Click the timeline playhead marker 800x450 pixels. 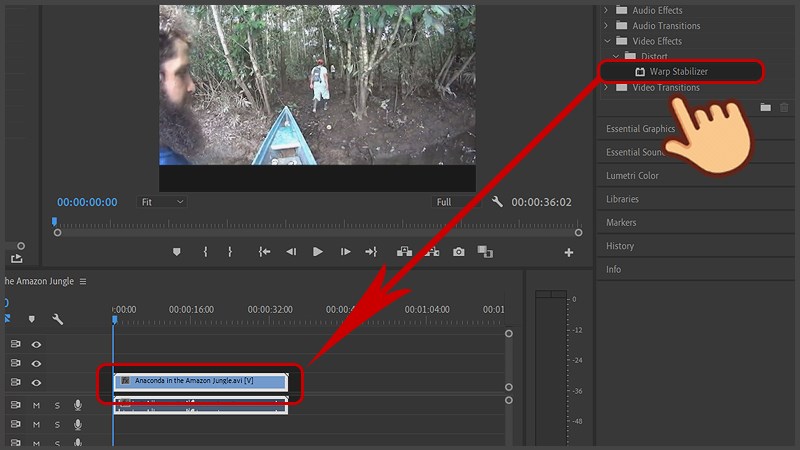click(x=115, y=320)
